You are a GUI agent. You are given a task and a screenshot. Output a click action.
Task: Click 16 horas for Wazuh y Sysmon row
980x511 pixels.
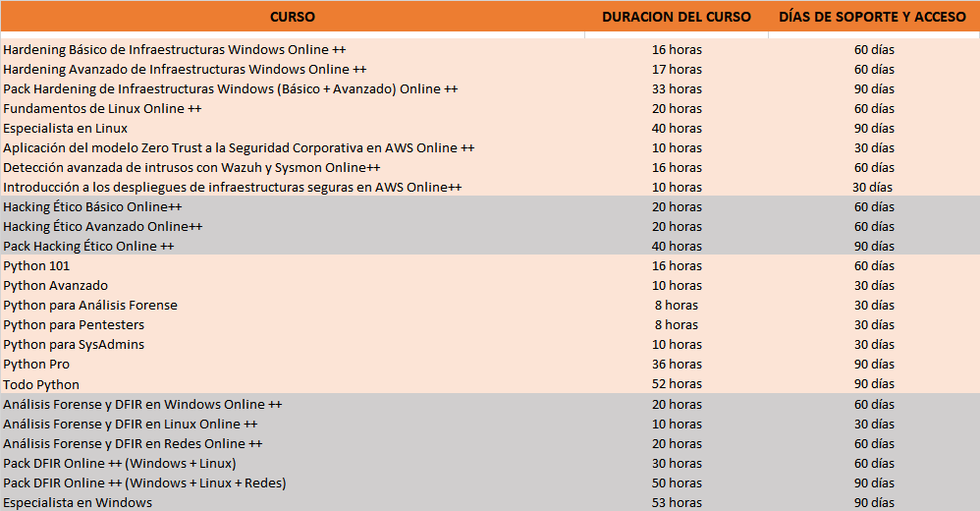[677, 168]
